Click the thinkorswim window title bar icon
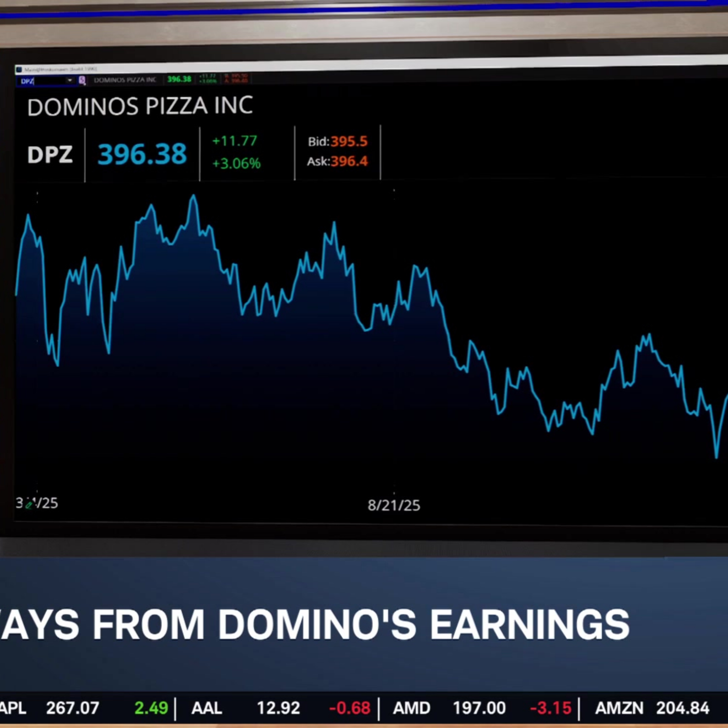Image resolution: width=728 pixels, height=728 pixels. 19,69
